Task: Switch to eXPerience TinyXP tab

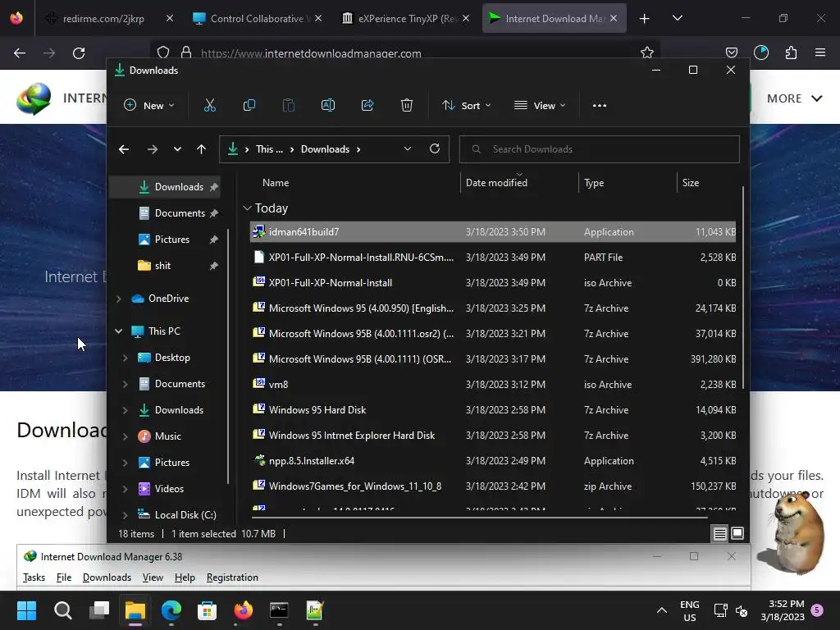Action: [407, 18]
